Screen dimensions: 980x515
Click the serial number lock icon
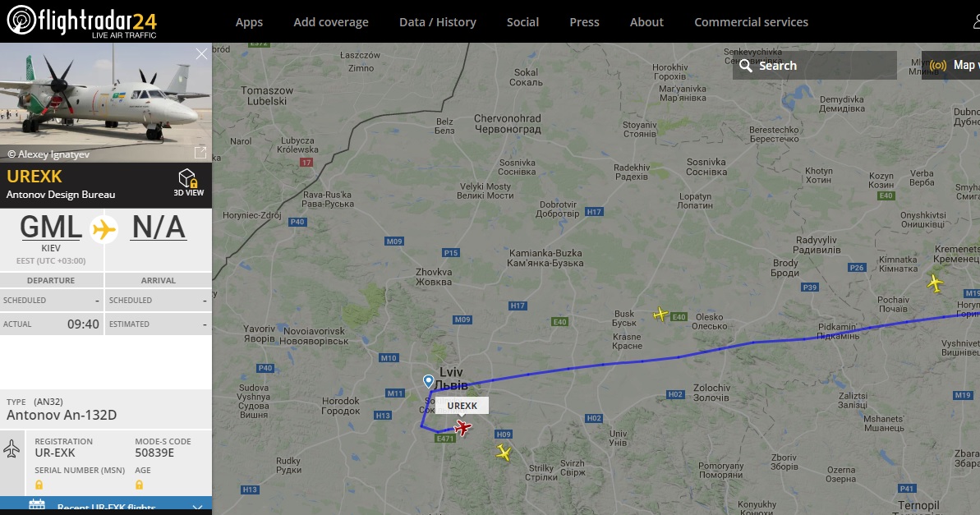[x=39, y=485]
